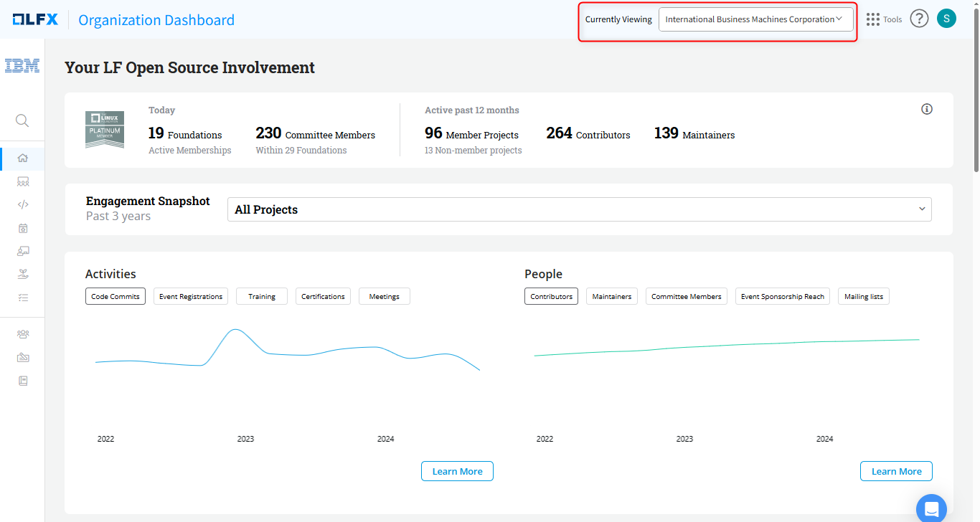
Task: Click the help question mark icon
Action: [919, 19]
